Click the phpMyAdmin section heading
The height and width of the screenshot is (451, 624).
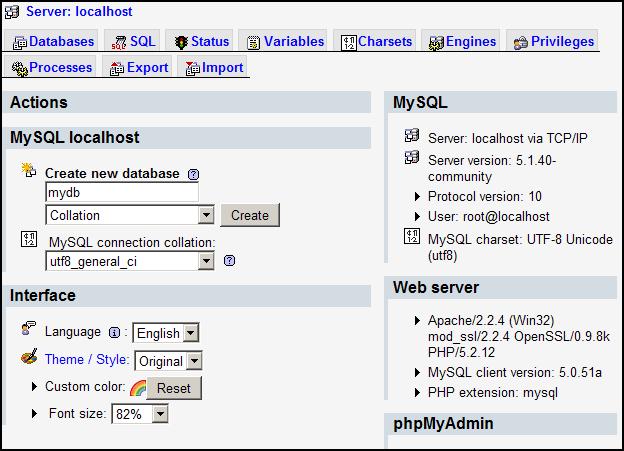[x=443, y=424]
